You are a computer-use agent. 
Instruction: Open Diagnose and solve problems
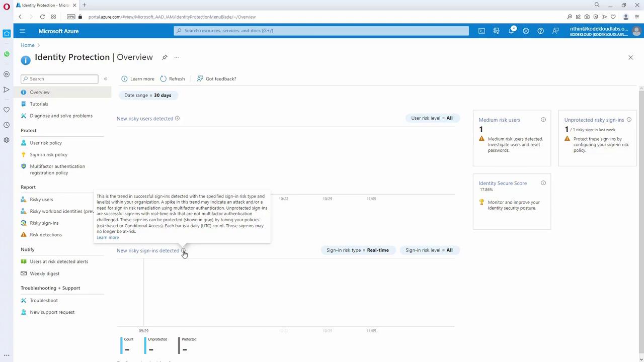point(62,116)
